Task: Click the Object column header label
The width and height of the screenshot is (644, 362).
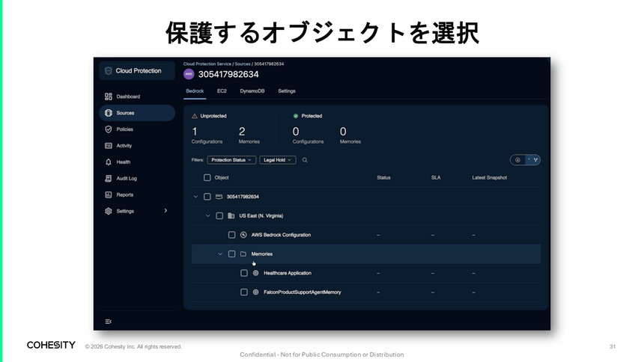Action: click(x=222, y=178)
